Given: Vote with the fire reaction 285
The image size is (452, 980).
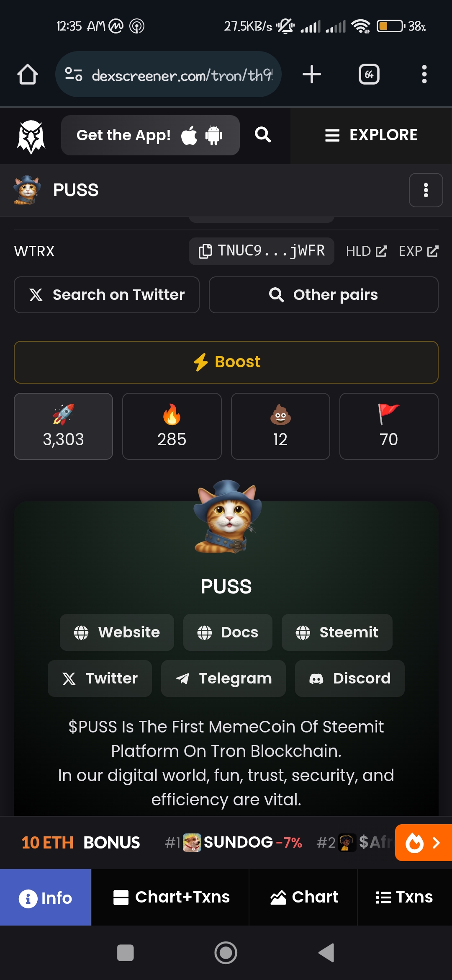Looking at the screenshot, I should (x=172, y=426).
